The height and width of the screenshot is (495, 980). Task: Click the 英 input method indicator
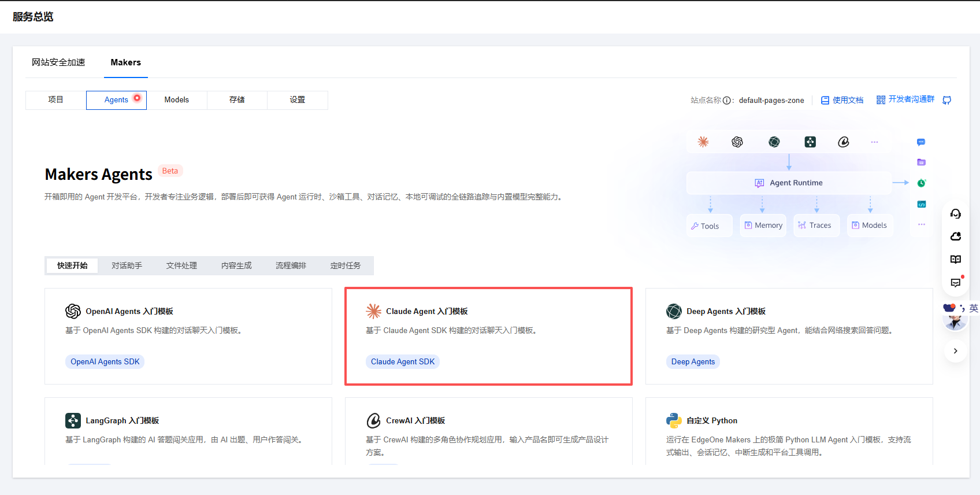974,308
